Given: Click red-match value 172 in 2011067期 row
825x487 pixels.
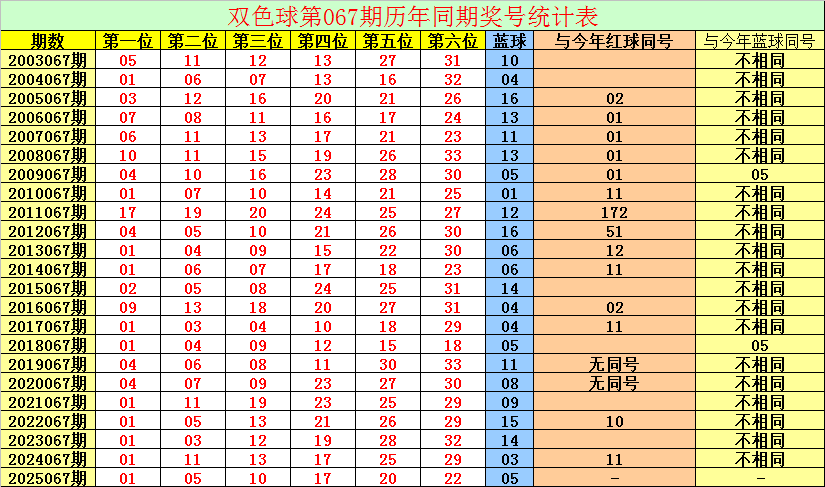Looking at the screenshot, I should (614, 212).
